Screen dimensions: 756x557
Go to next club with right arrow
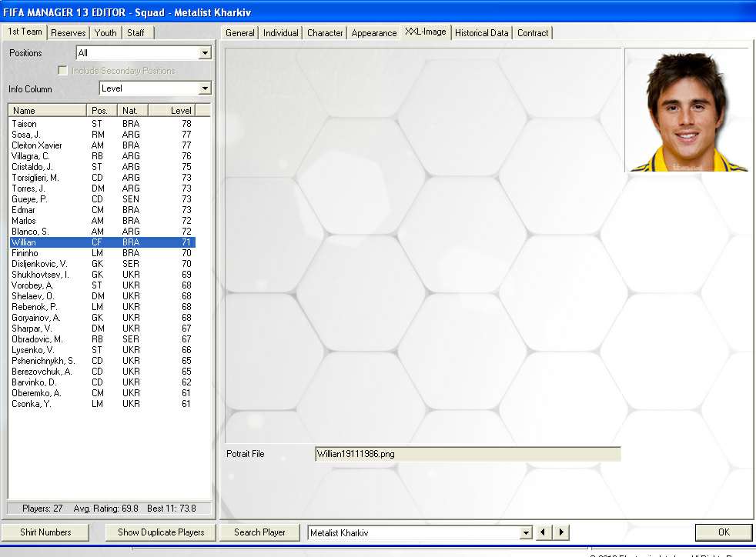(x=562, y=532)
